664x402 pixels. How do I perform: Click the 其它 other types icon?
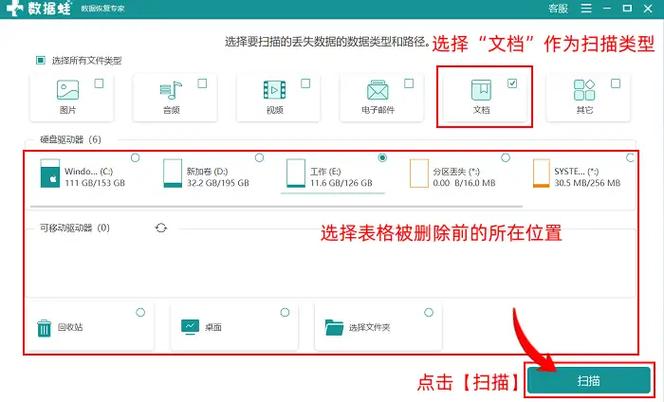pos(584,90)
